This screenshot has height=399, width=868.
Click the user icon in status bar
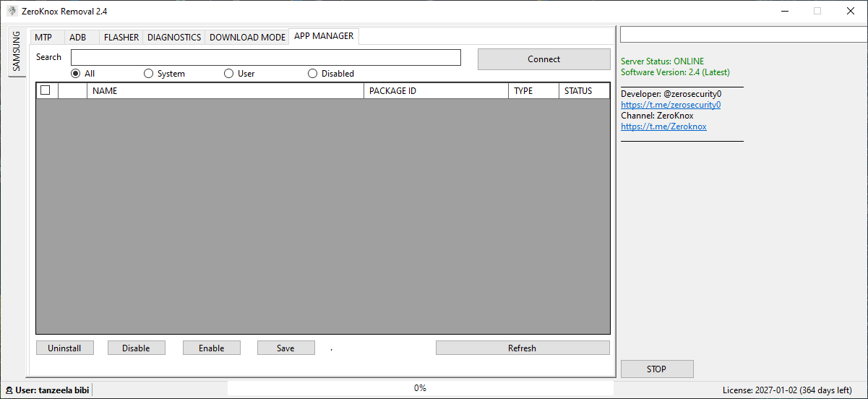pyautogui.click(x=9, y=390)
